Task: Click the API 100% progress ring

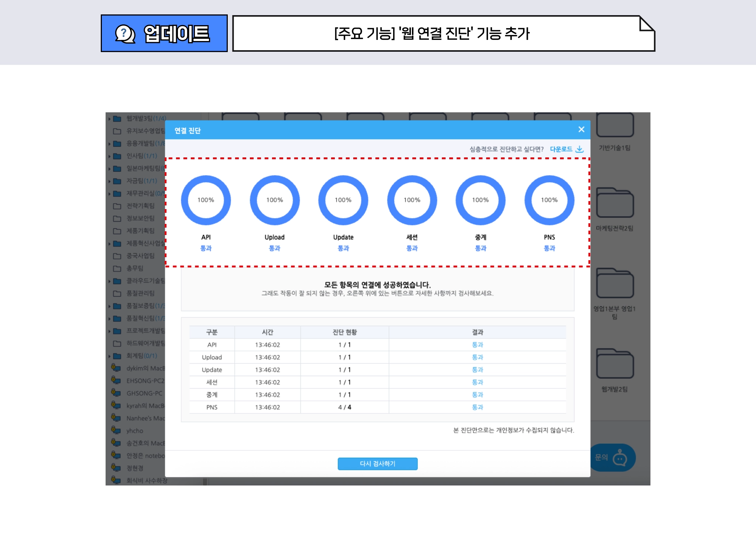Action: pyautogui.click(x=206, y=200)
